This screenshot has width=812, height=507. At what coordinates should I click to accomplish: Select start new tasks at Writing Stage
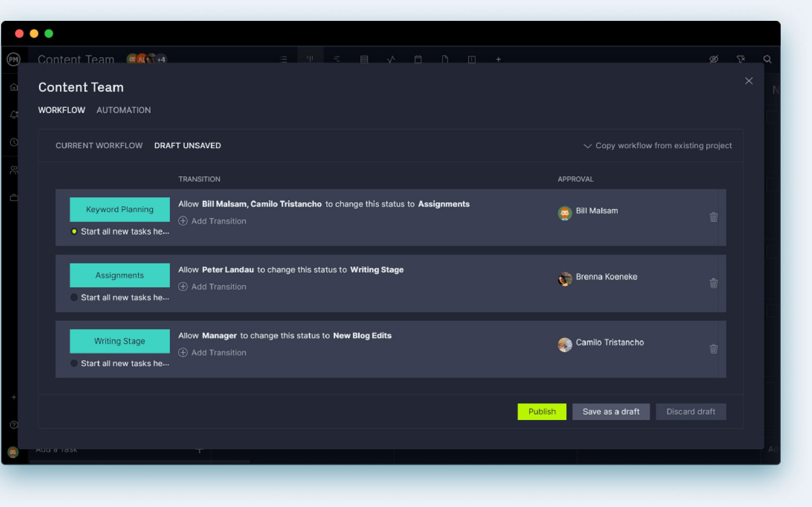pos(74,363)
